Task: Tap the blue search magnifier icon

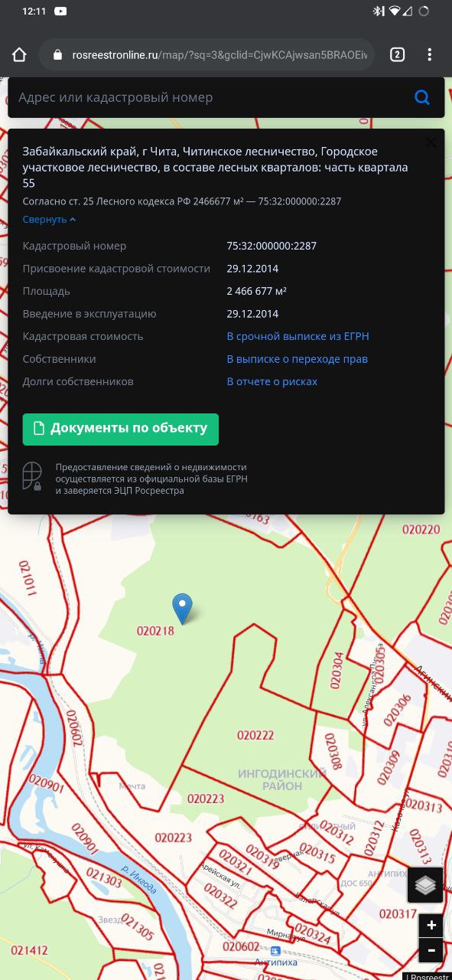Action: (x=422, y=97)
